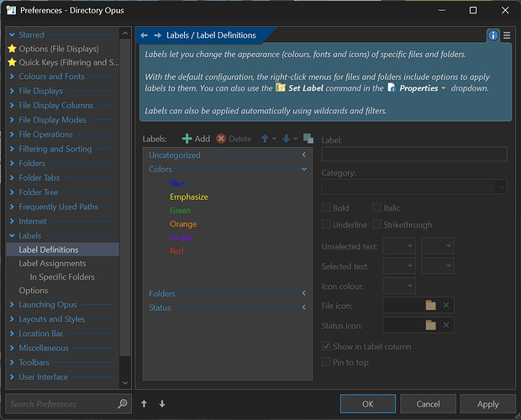
Task: Open Quick Keys starred page
Action: (69, 62)
